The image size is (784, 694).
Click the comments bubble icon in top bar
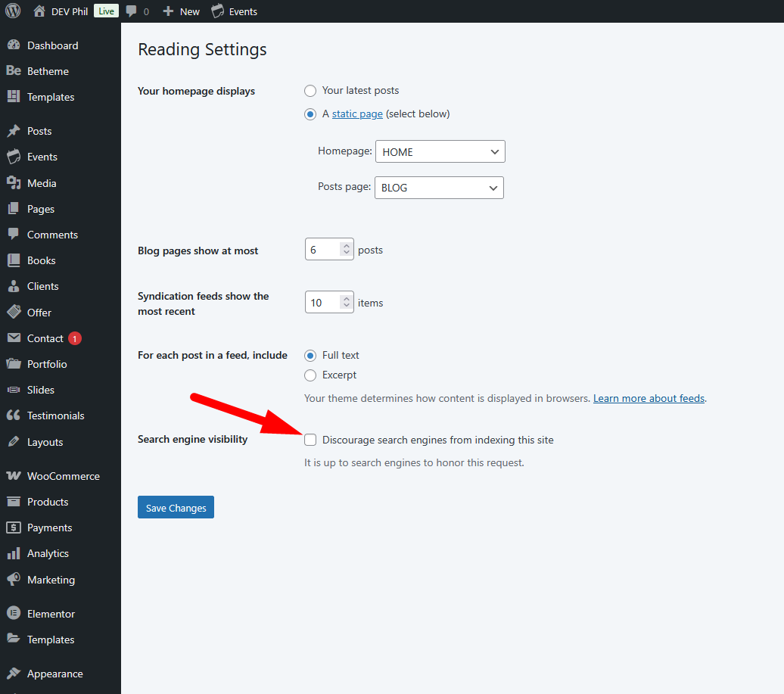pyautogui.click(x=132, y=11)
